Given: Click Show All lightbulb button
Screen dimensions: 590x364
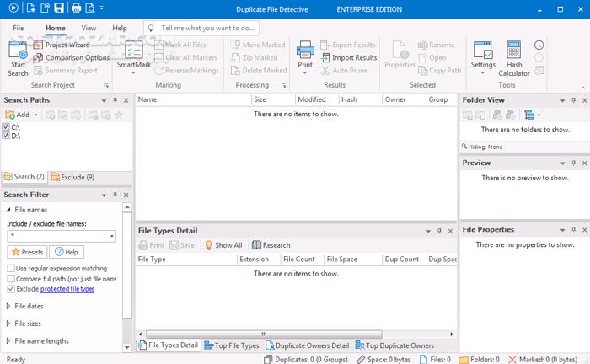Looking at the screenshot, I should coord(223,245).
